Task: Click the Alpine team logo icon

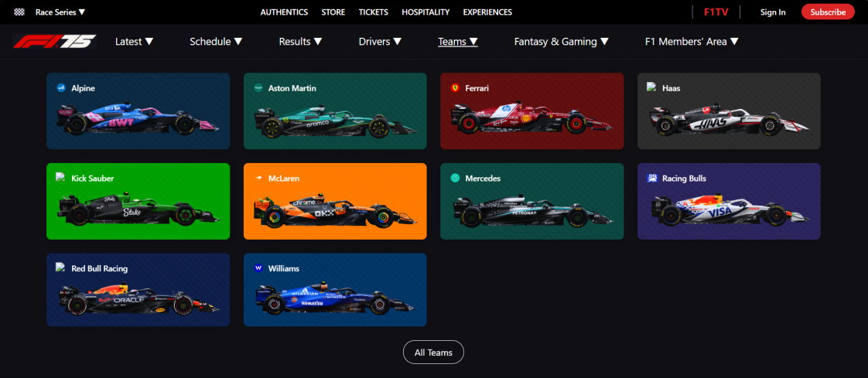Action: [x=61, y=87]
